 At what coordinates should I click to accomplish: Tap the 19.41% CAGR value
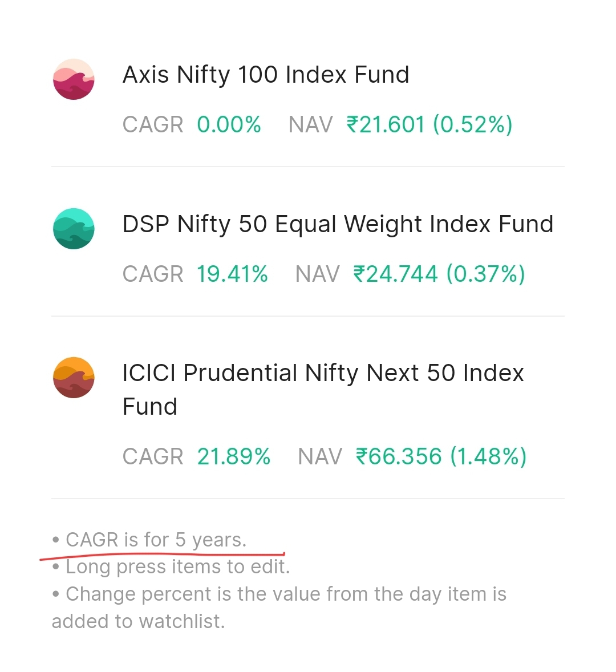click(x=232, y=274)
